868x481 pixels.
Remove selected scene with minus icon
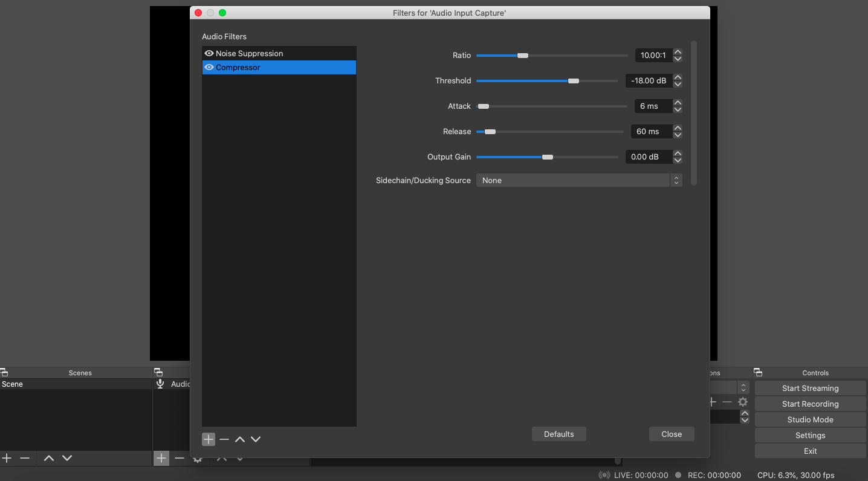click(x=25, y=458)
